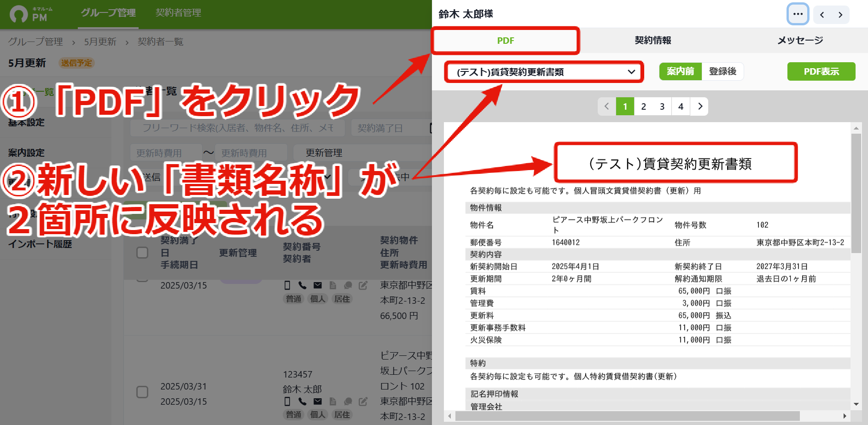Viewport: 868px width, 425px height.
Task: Go to the next contractor with right arrow
Action: pyautogui.click(x=840, y=15)
